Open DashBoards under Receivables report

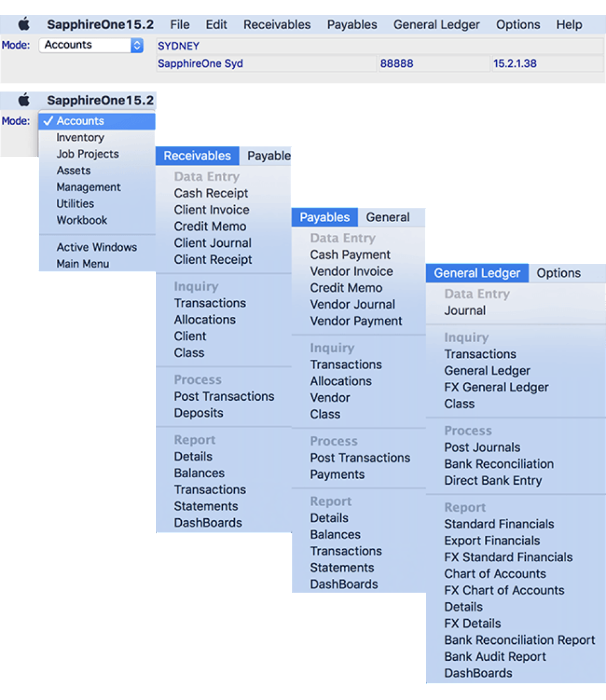(208, 523)
